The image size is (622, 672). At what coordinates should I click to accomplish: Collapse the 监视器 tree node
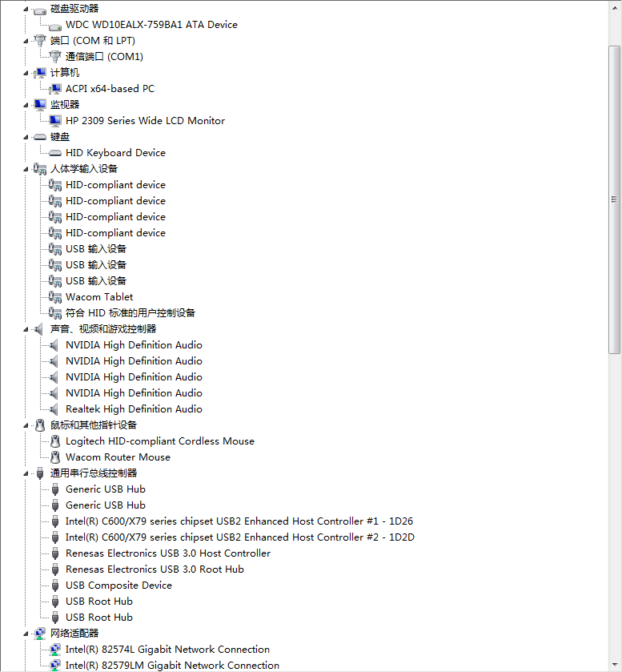point(26,106)
